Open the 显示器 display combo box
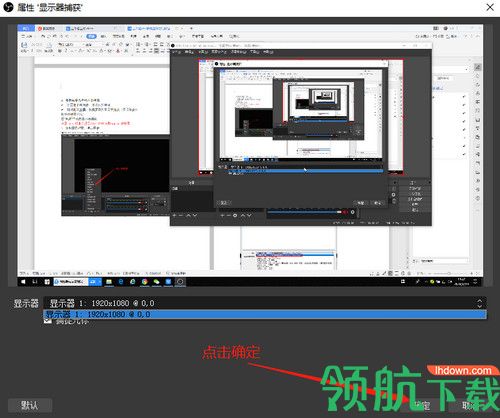The width and height of the screenshot is (500, 418). click(265, 303)
